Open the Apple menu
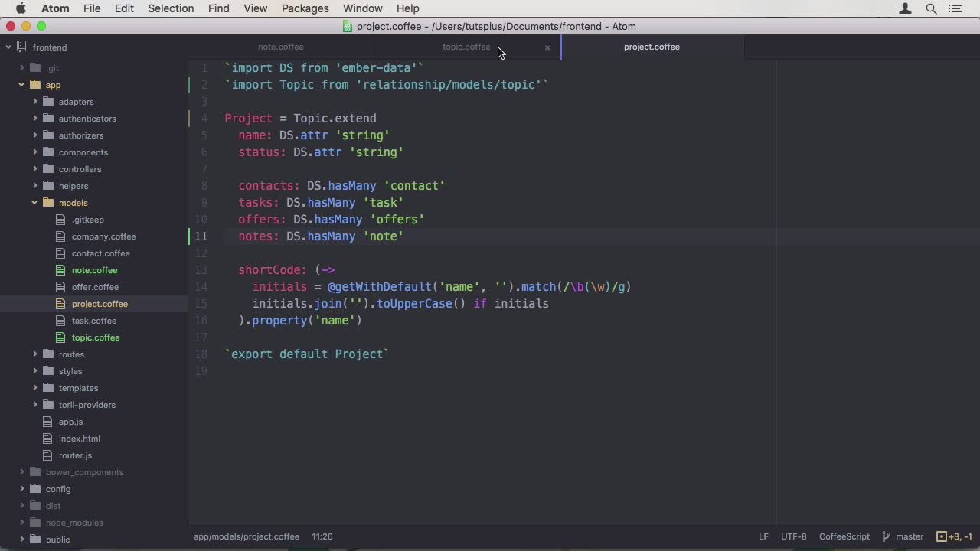Screen dimensions: 980x551 click(21, 8)
